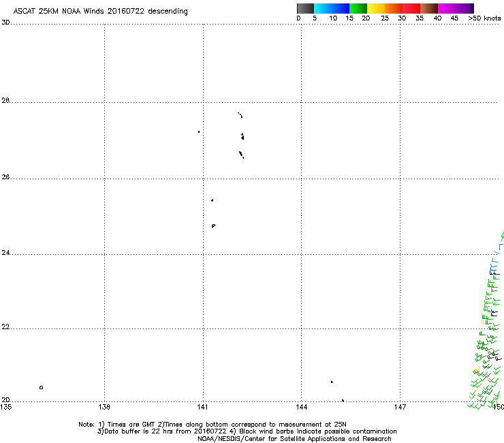Click the longitude label 144
Image resolution: width=504 pixels, height=443 pixels.
click(301, 407)
